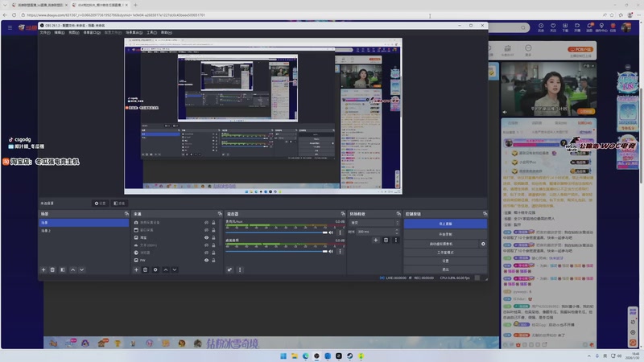
Task: Toggle lock on 窗口采集 source
Action: click(x=213, y=230)
